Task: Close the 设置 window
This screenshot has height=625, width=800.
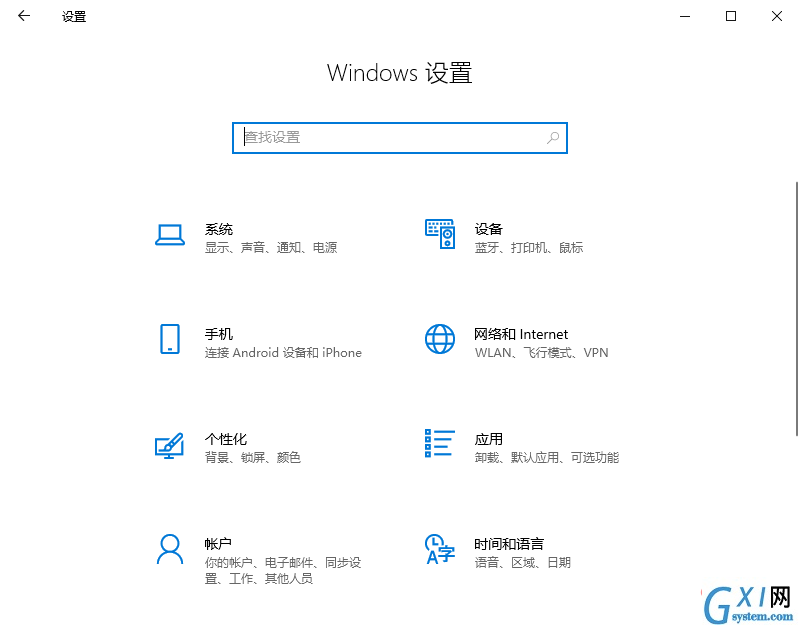Action: 777,16
